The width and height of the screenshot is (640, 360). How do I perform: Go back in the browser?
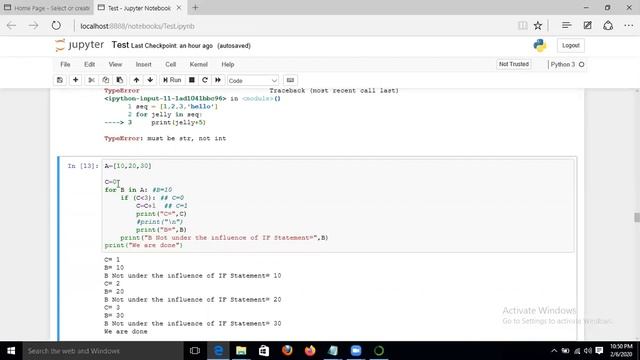click(11, 26)
